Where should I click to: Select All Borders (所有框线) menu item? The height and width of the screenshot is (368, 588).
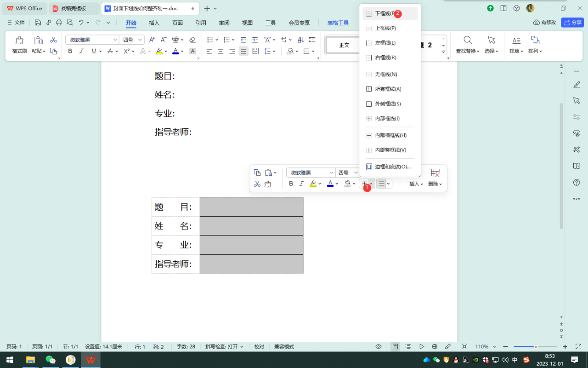point(390,89)
